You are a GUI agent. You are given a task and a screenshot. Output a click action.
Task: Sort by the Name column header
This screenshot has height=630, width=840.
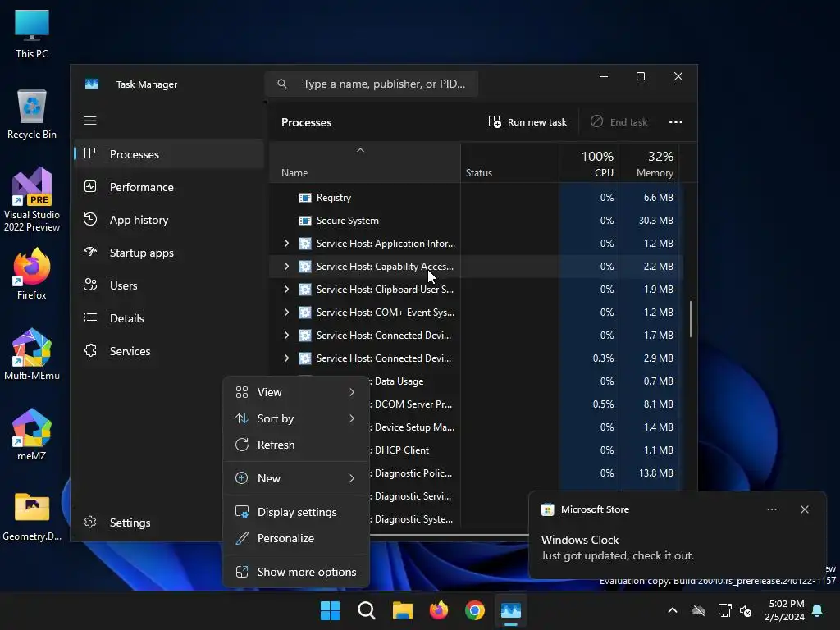(x=364, y=163)
